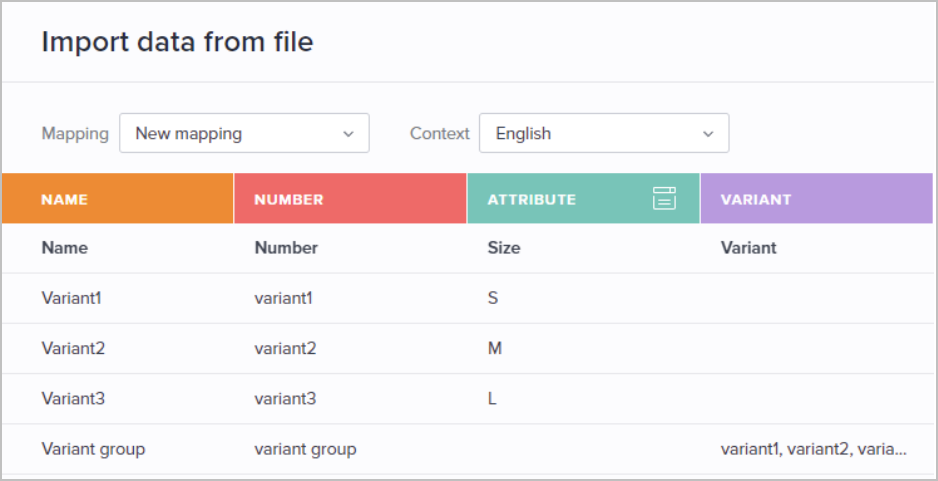This screenshot has width=938, height=481.
Task: Click the Variant3 name cell
Action: pyautogui.click(x=73, y=398)
